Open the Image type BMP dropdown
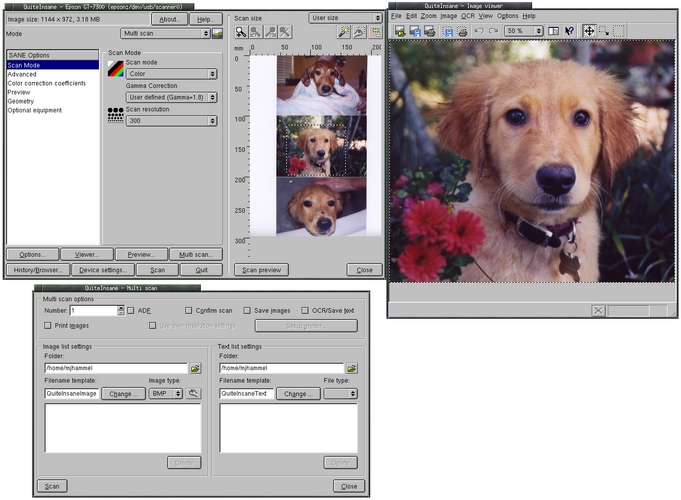This screenshot has width=681, height=500. [x=164, y=394]
